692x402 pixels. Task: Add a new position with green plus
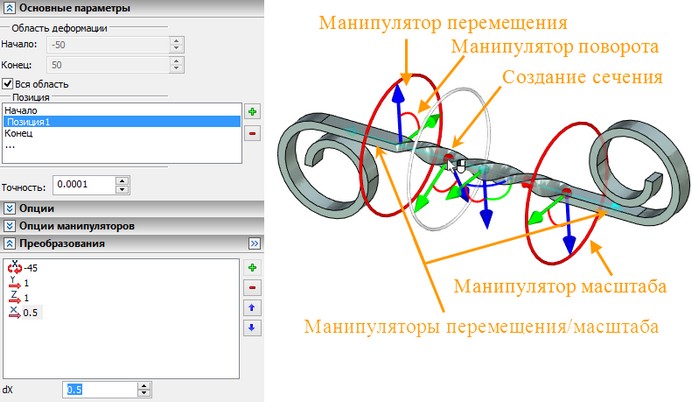click(252, 112)
